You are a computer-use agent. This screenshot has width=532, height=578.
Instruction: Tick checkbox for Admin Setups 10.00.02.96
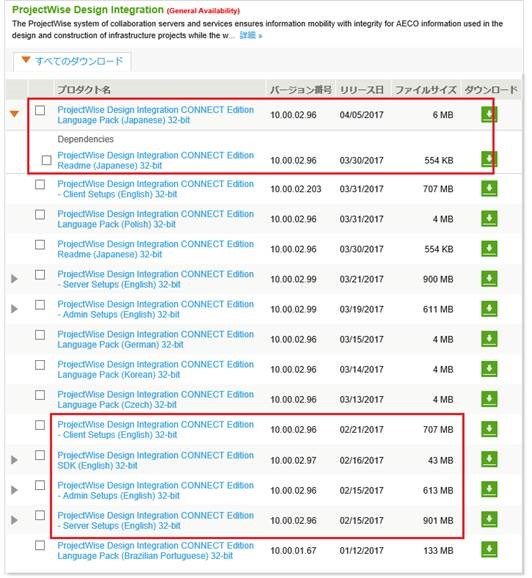pos(40,485)
